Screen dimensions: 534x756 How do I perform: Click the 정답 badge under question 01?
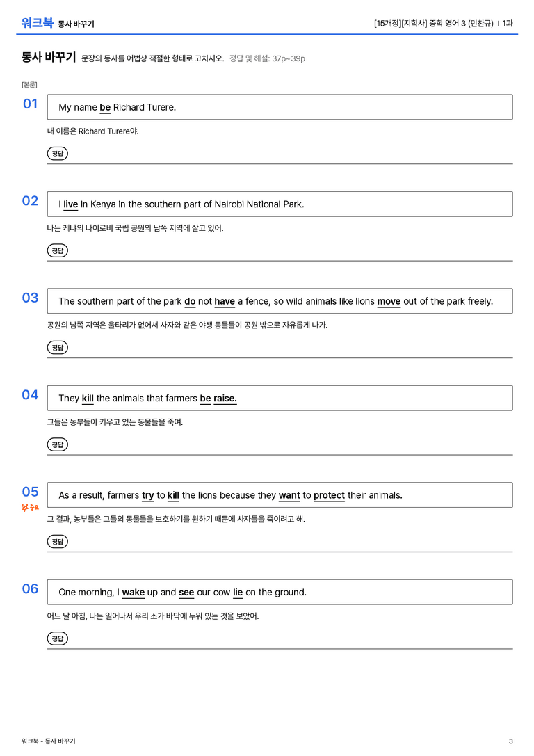pos(57,153)
